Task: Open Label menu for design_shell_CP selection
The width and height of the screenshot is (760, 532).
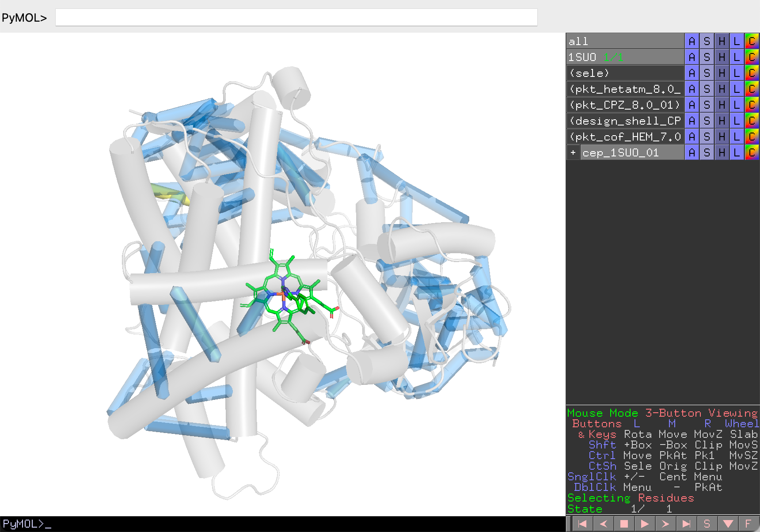Action: tap(737, 121)
